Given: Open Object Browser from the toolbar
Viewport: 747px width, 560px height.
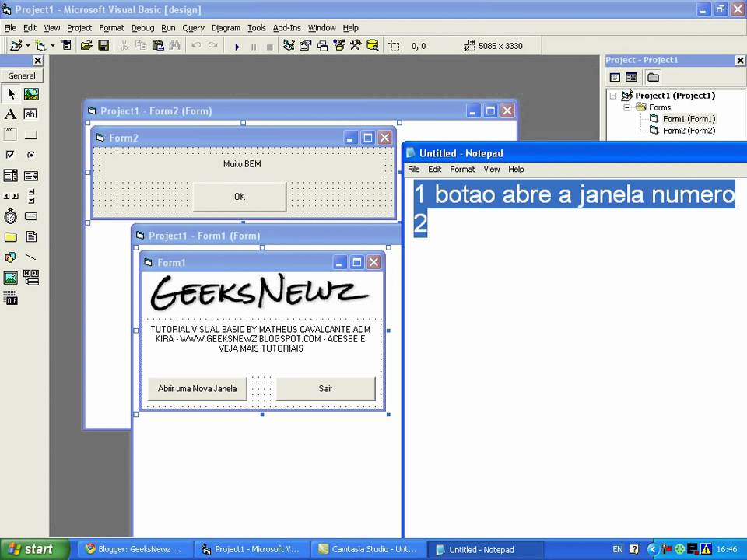Looking at the screenshot, I should pos(338,46).
